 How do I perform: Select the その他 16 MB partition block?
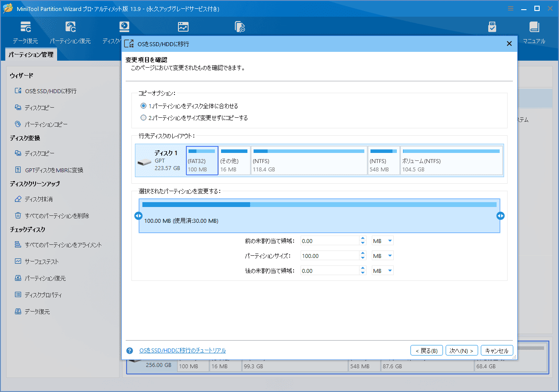[x=234, y=161]
